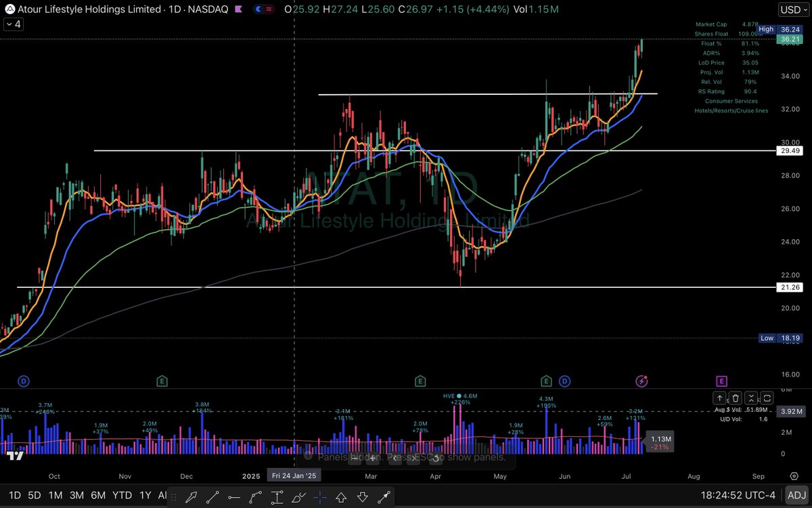Select the arrow mark down tool
The width and height of the screenshot is (812, 508).
363,496
